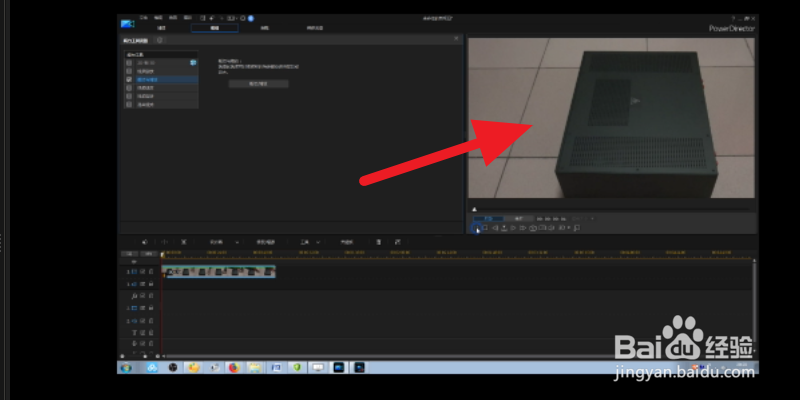Select the video track 1 filmstrip icon

click(x=134, y=272)
